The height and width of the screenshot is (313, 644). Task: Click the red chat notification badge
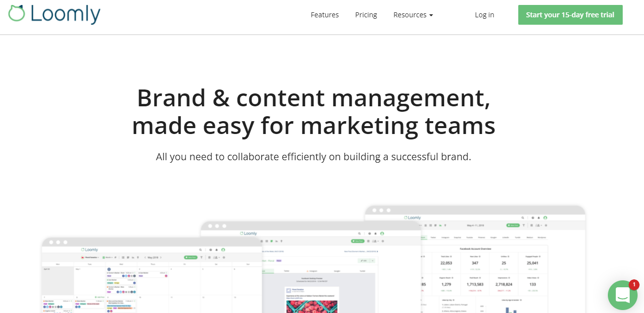click(634, 285)
